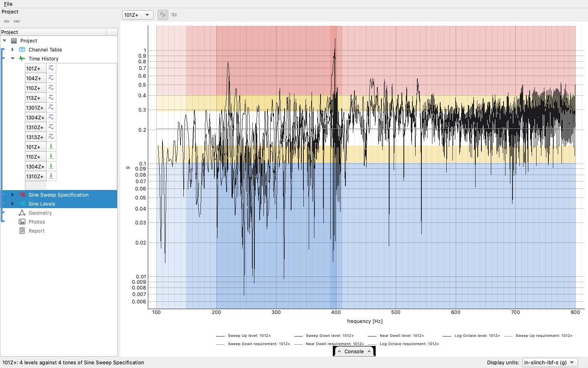Open the Display units dropdown

click(550, 363)
